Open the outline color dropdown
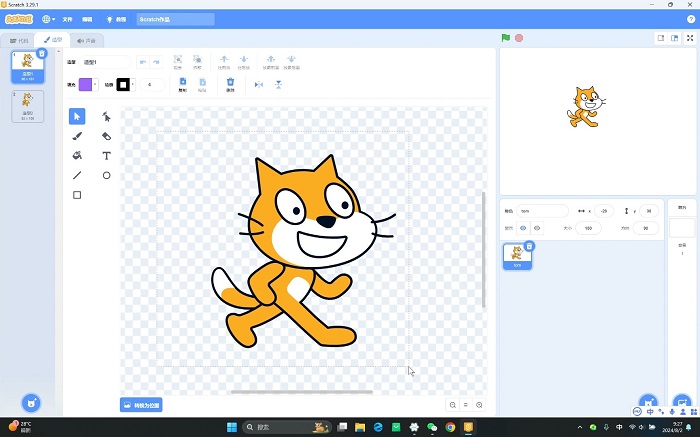 133,84
